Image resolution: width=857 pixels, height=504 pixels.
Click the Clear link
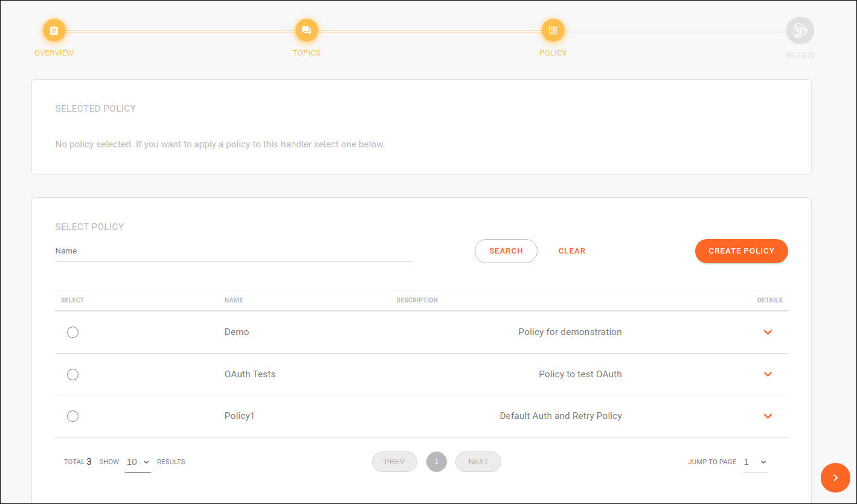571,251
